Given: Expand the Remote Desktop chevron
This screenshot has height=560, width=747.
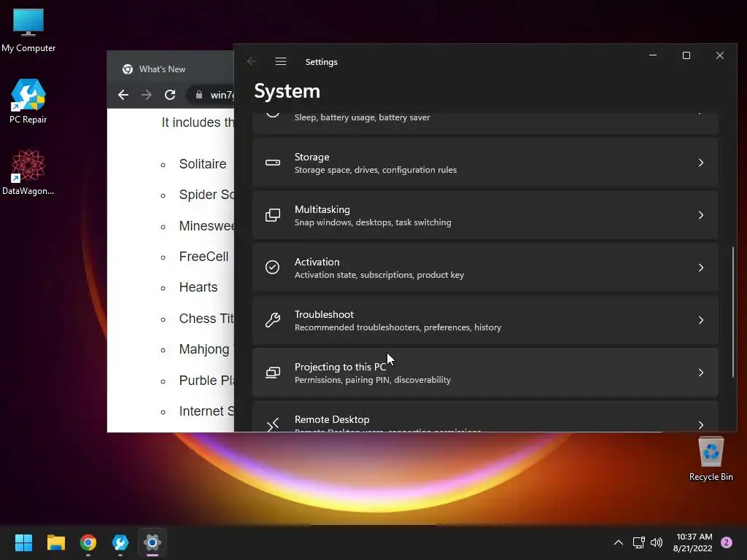Looking at the screenshot, I should 701,425.
